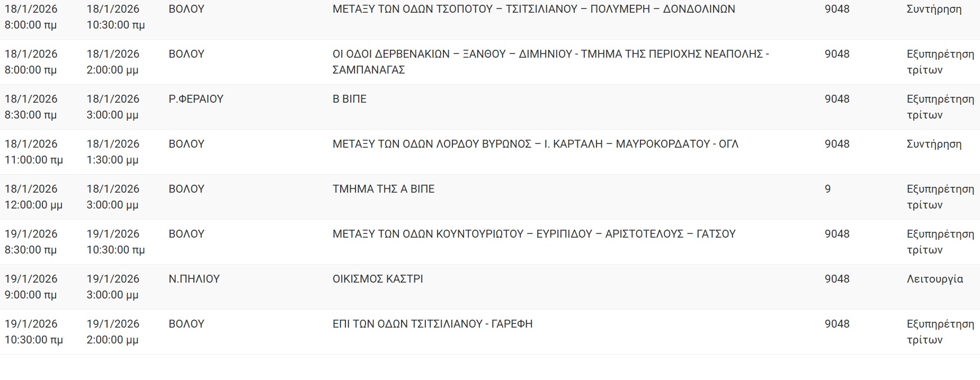
Task: Click the 18/1/2026 11:00:00 πμ start time
Action: tap(33, 152)
